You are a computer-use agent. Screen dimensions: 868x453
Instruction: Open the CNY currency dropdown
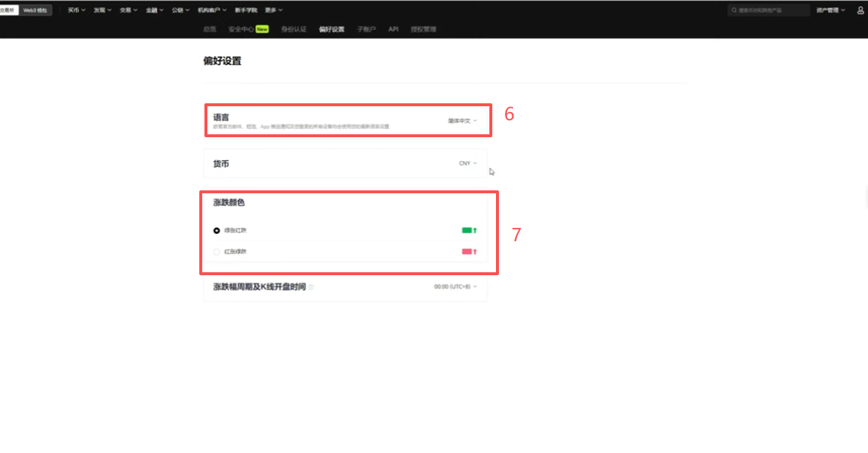[x=468, y=163]
